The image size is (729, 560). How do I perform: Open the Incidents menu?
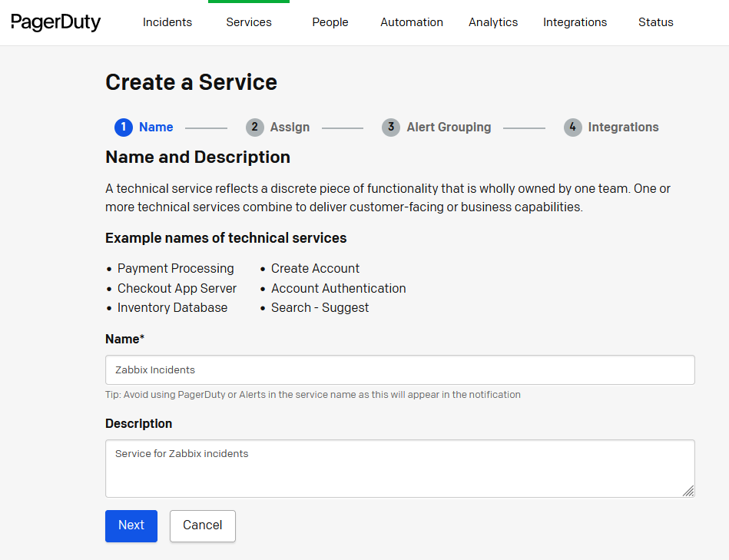tap(167, 22)
